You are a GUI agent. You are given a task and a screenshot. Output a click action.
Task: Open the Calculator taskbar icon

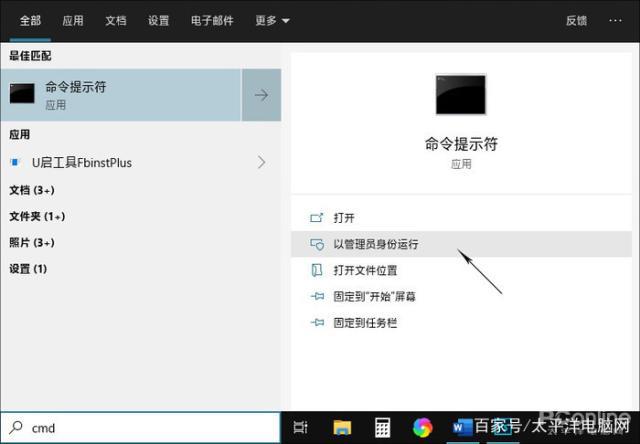click(382, 428)
